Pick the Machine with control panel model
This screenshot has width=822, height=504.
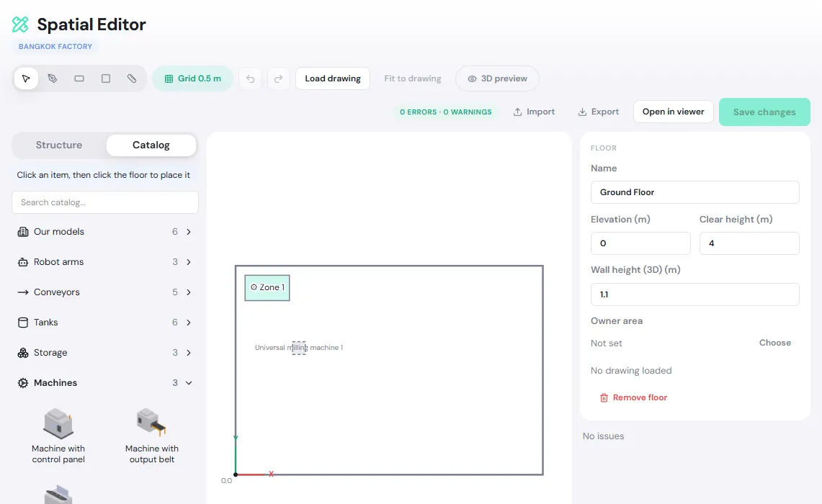click(58, 436)
